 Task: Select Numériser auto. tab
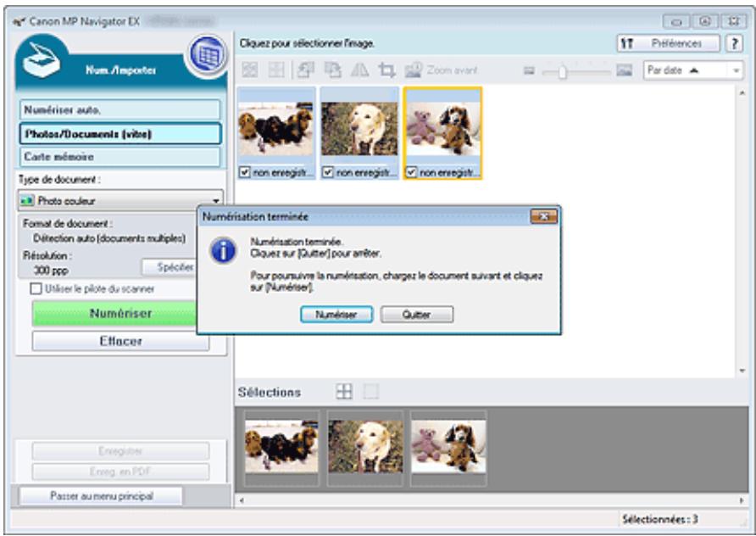120,110
